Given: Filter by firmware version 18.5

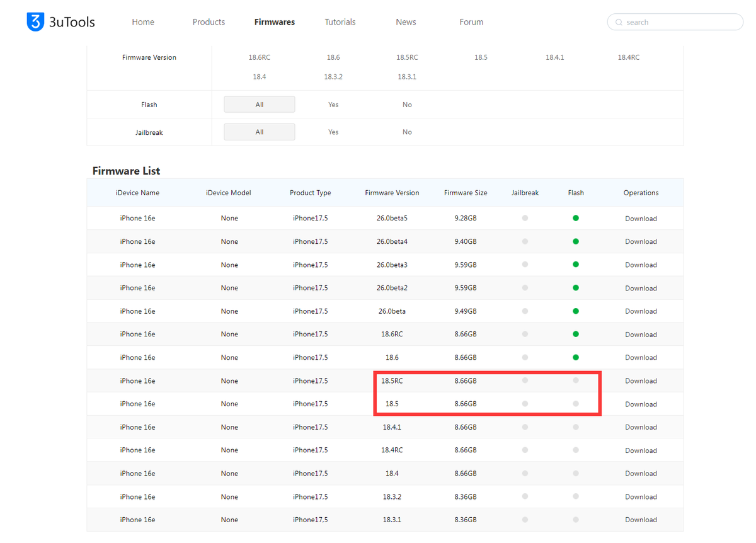Looking at the screenshot, I should pyautogui.click(x=481, y=57).
